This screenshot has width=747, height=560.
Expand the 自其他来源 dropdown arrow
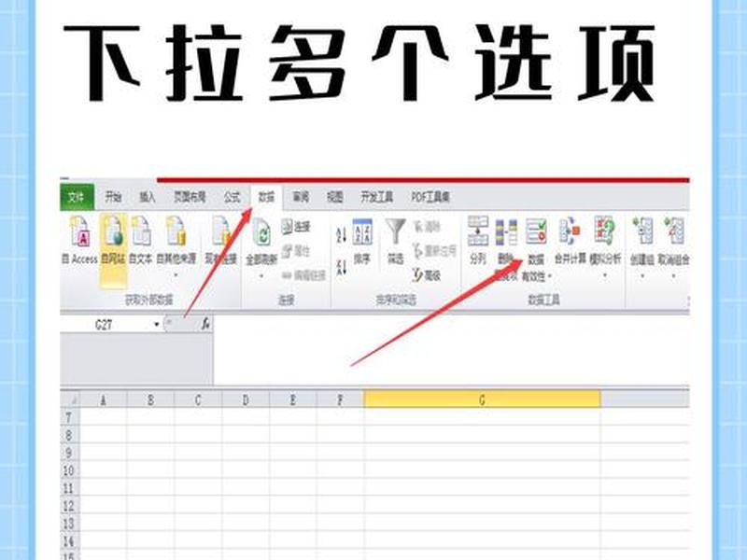tap(176, 275)
